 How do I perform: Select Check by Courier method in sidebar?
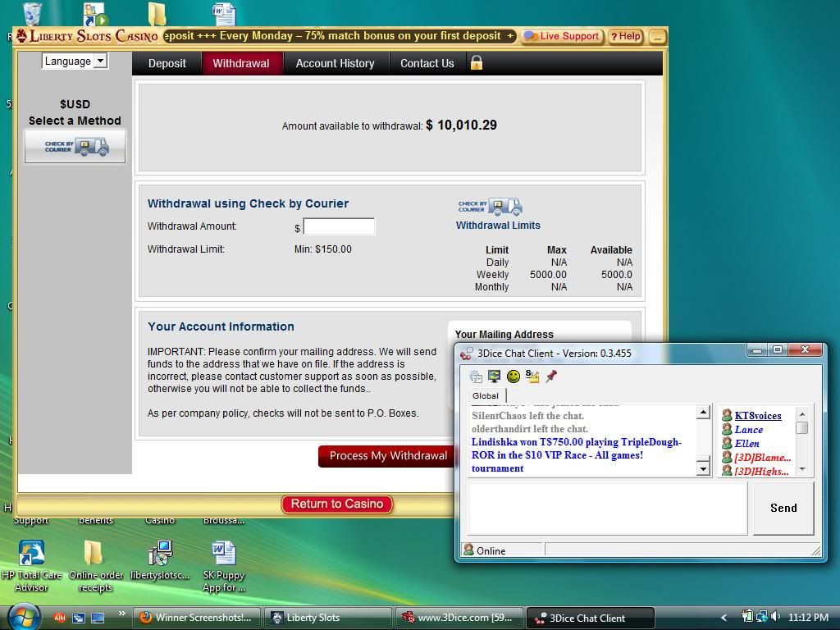tap(75, 146)
